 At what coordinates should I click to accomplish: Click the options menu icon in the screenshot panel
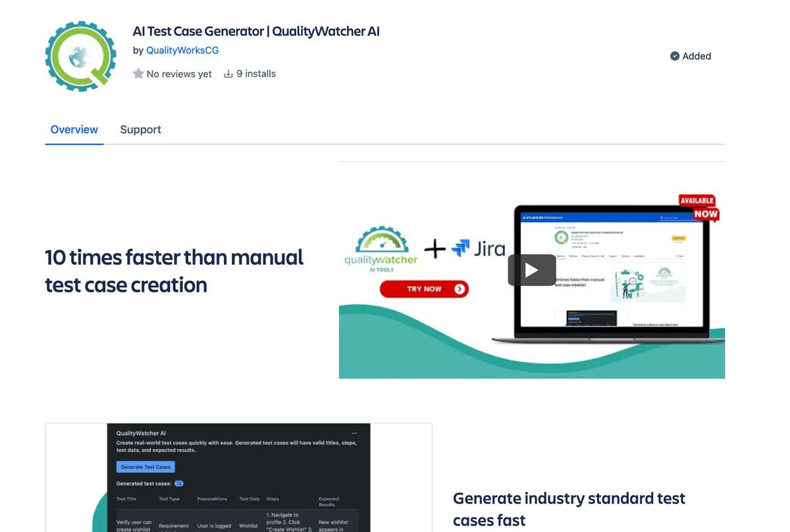coord(354,432)
